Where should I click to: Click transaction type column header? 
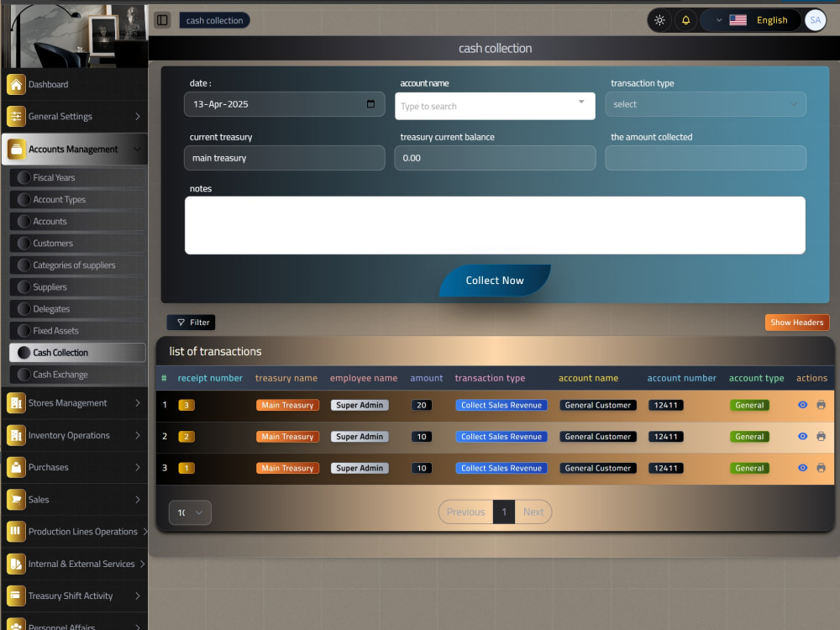click(x=490, y=378)
